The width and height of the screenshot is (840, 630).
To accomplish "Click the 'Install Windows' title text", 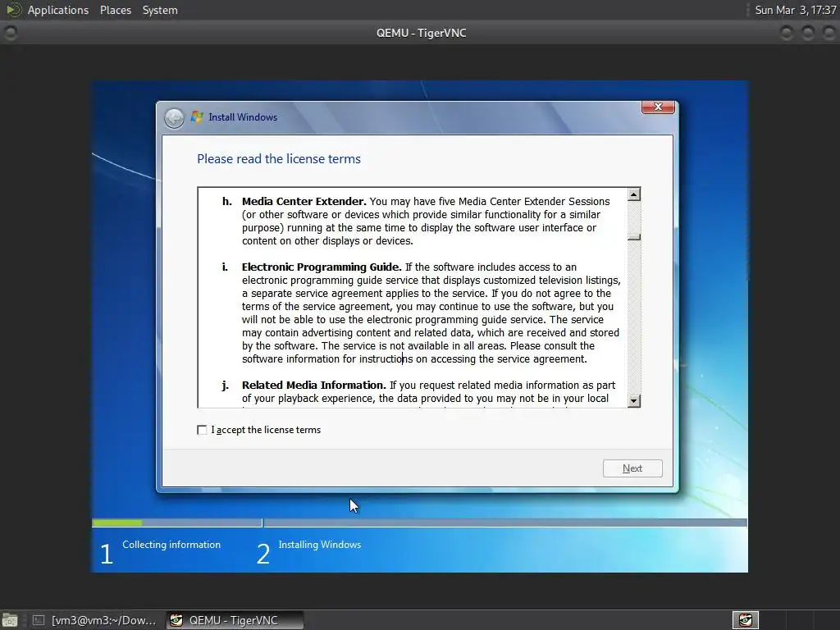I will (243, 116).
